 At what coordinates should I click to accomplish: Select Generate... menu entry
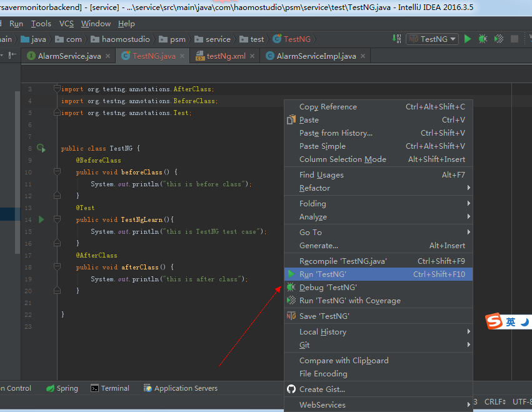pos(378,246)
